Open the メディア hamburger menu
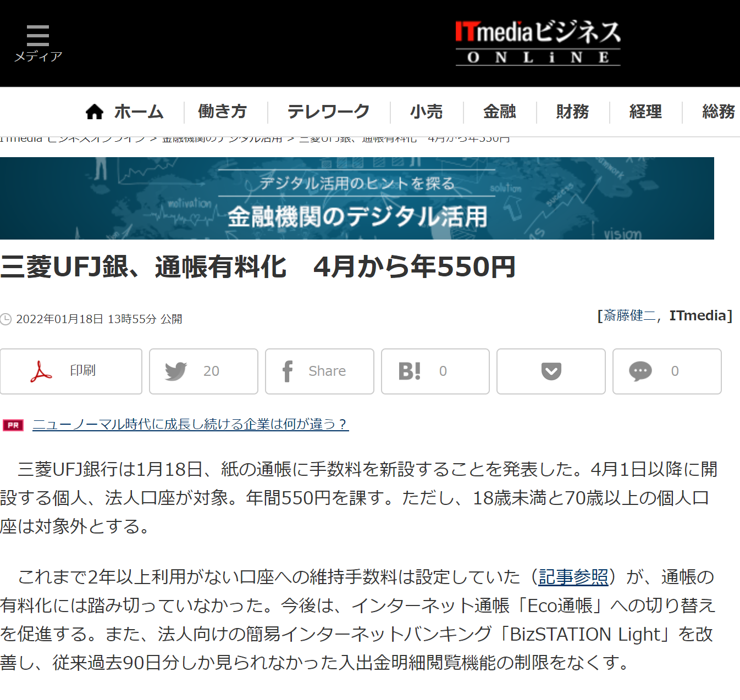 click(37, 43)
